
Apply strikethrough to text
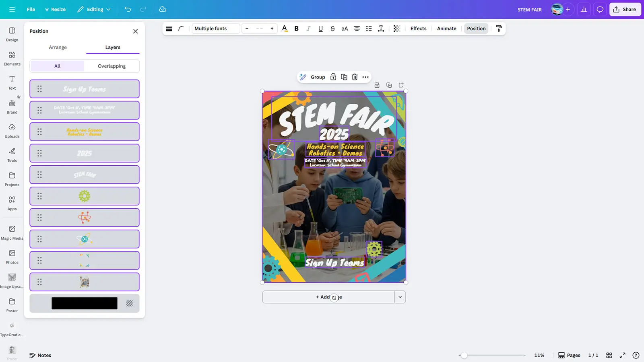[x=332, y=29]
